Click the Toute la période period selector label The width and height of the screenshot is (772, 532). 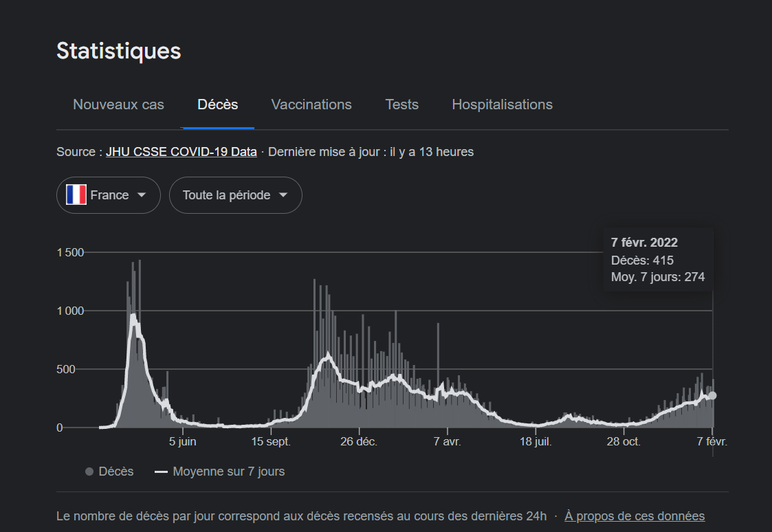226,195
